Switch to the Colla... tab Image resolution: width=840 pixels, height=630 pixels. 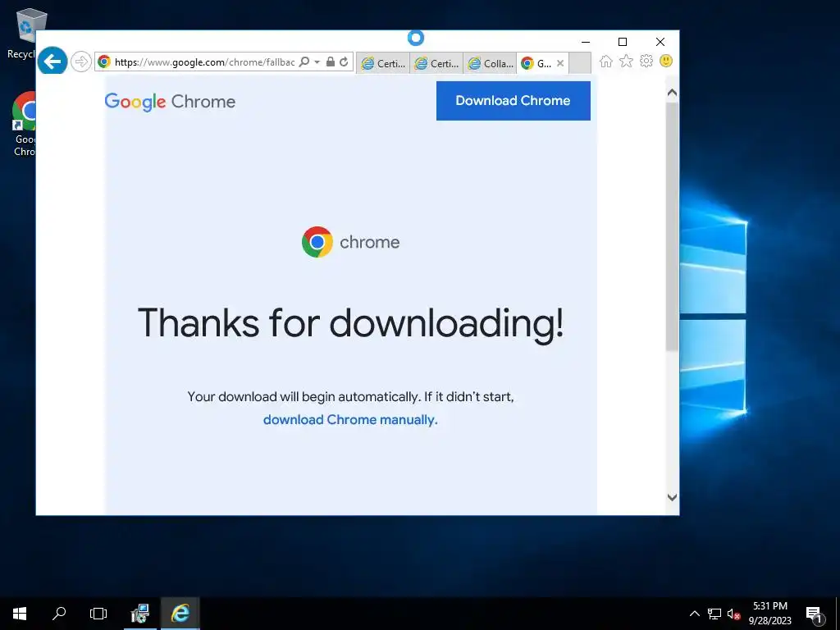[x=491, y=63]
